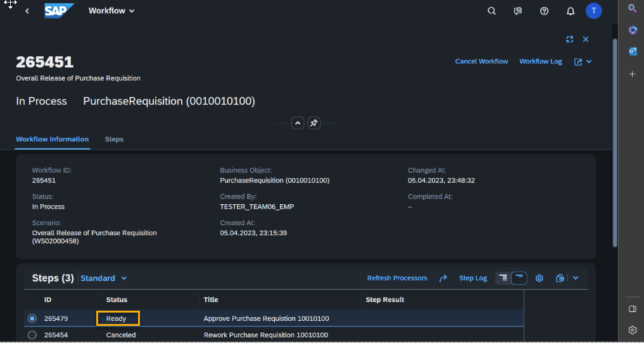This screenshot has height=343, width=644.
Task: Open the Workflow Log
Action: [541, 61]
